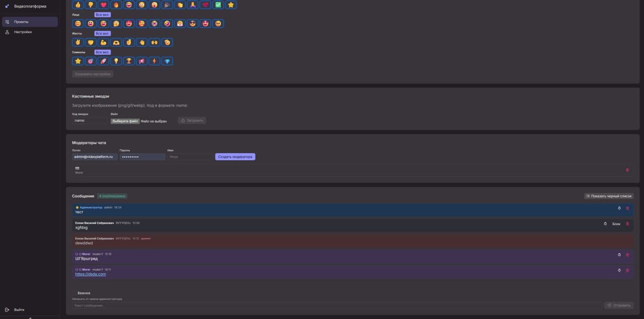This screenshot has width=644, height=319.
Task: Focus the Имя moderator name field
Action: point(190,157)
